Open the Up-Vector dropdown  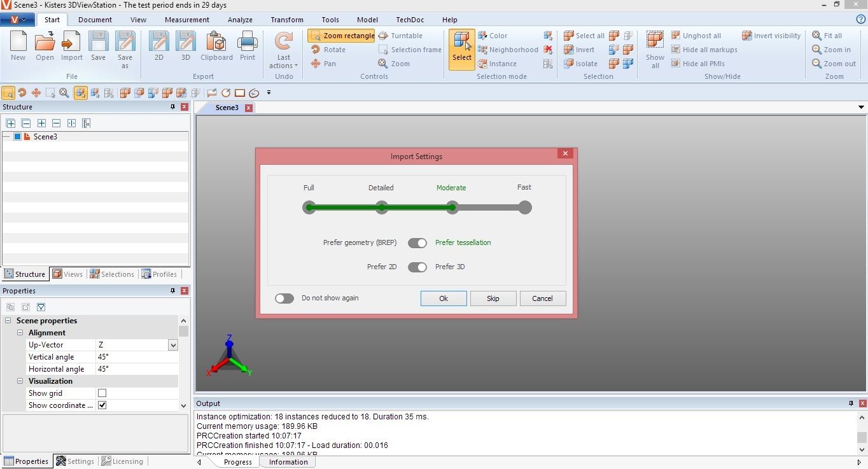(x=172, y=345)
